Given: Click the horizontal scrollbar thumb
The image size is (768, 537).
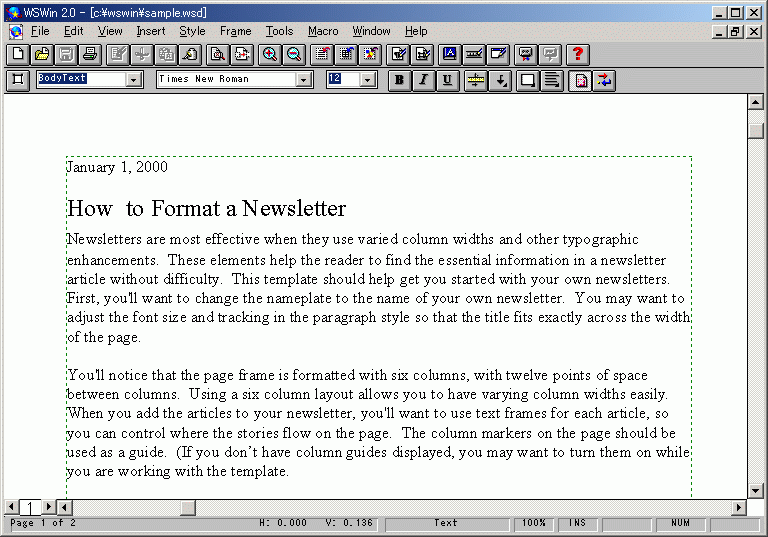Looking at the screenshot, I should tap(188, 507).
